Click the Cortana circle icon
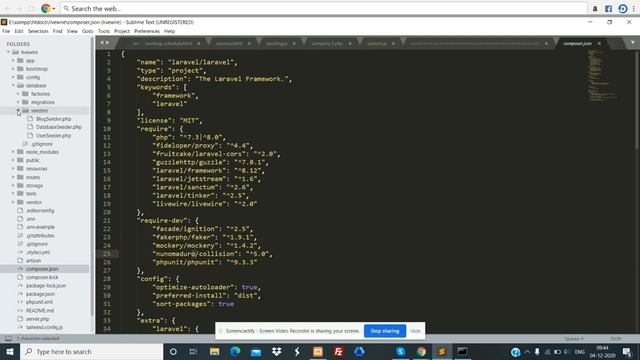 [x=173, y=351]
